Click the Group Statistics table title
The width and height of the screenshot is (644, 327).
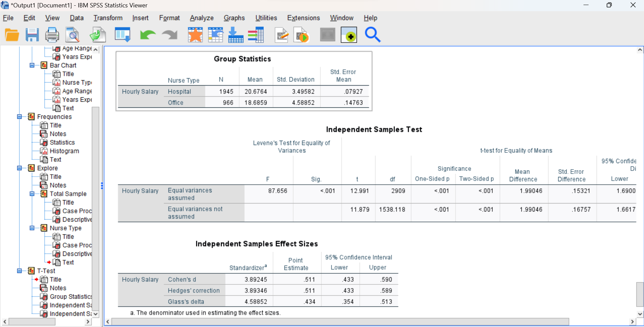coord(242,59)
